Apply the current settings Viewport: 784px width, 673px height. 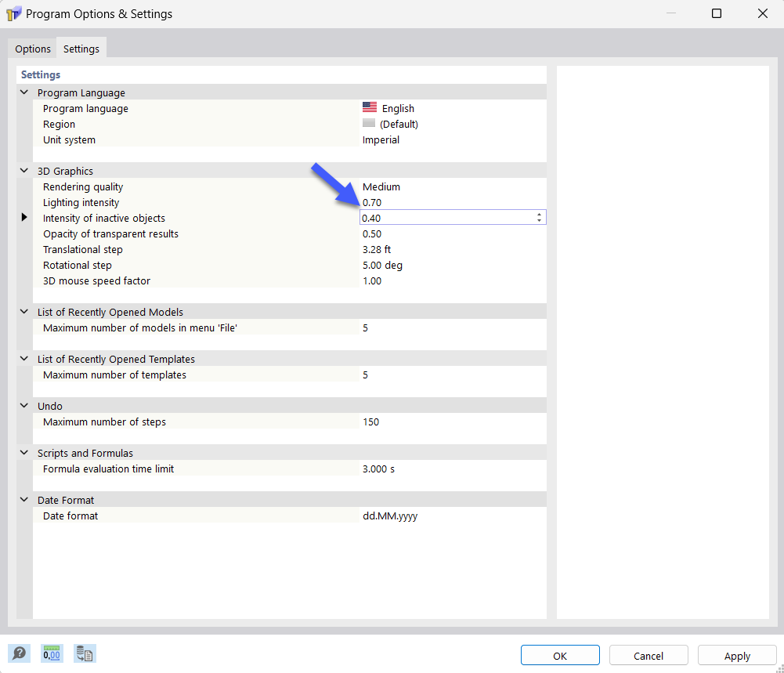tap(735, 655)
